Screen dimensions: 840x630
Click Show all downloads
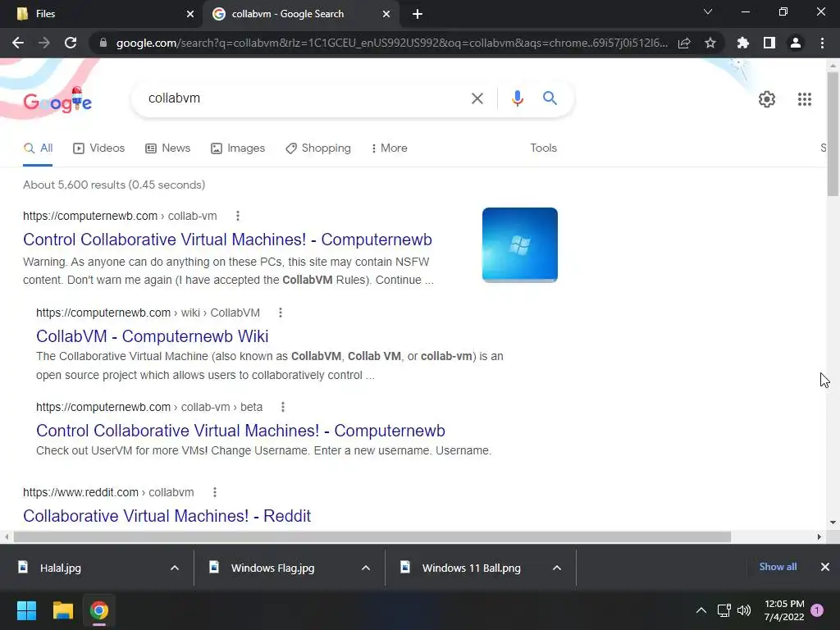[x=778, y=567]
